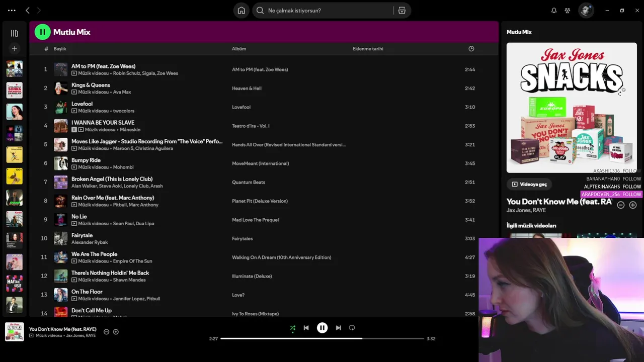644x362 pixels.
Task: Open the 'Haftalık Keşif' sidebar playlist
Action: (x=14, y=284)
